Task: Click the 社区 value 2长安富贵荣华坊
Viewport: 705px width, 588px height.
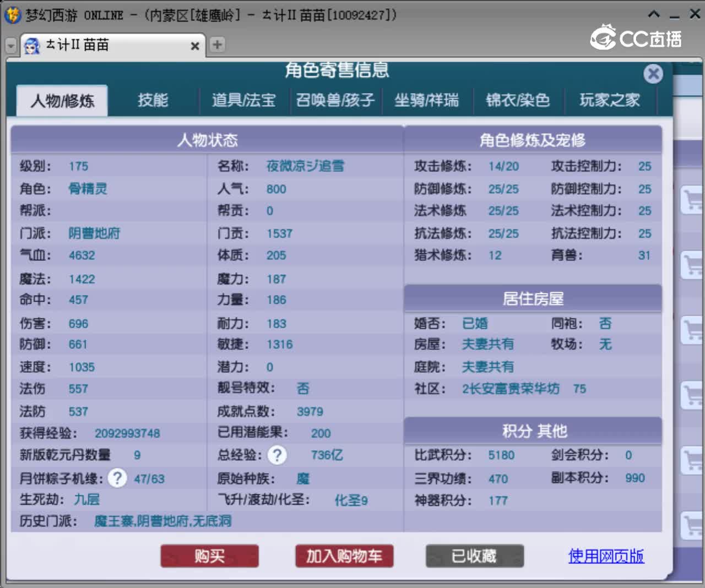Action: [x=511, y=389]
